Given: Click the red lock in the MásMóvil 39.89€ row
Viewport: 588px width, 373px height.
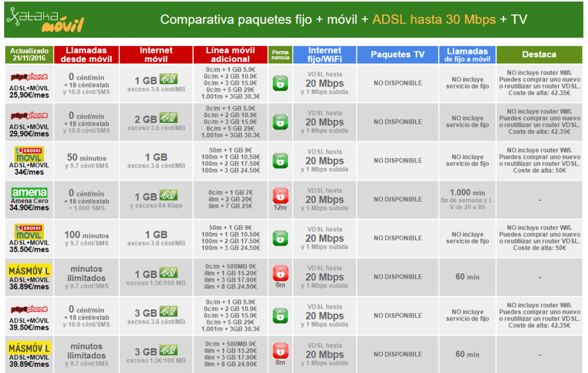Looking at the screenshot, I should pyautogui.click(x=280, y=351).
